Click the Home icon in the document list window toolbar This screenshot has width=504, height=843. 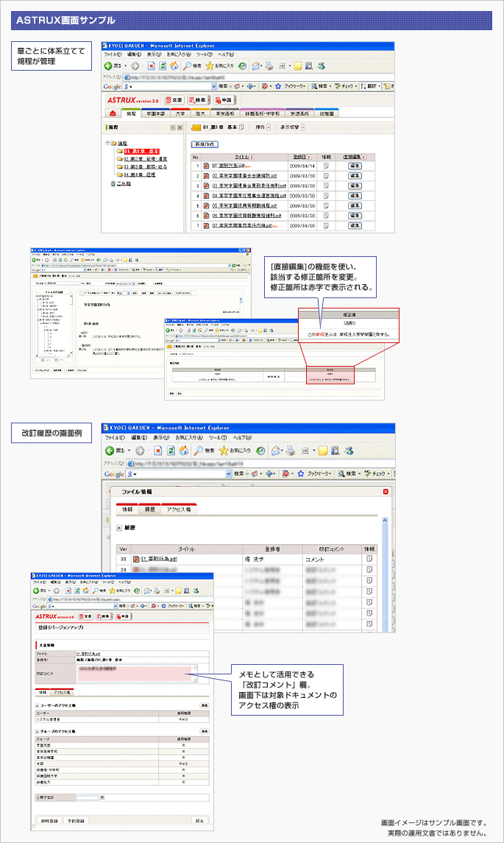pos(174,66)
